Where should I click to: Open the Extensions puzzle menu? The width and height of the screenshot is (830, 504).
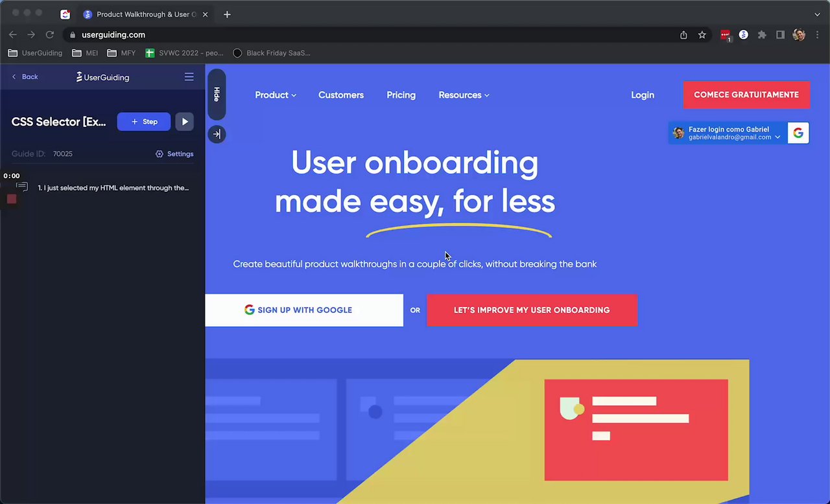point(762,35)
